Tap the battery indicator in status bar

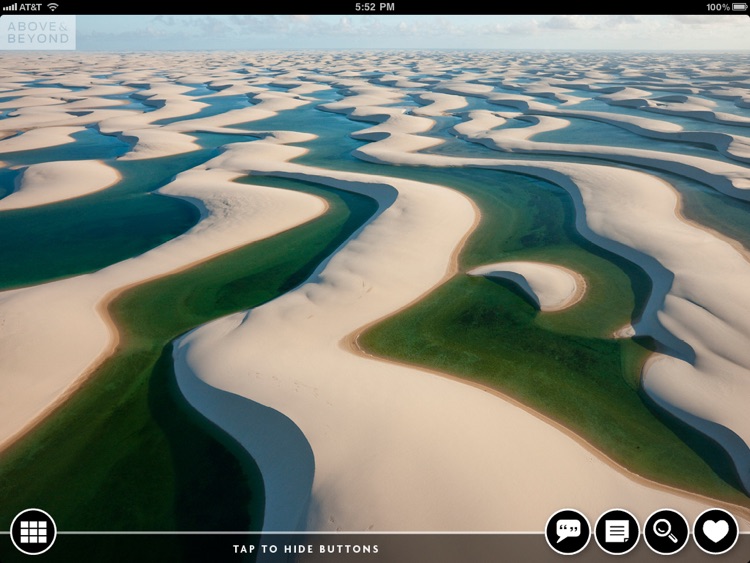click(738, 7)
